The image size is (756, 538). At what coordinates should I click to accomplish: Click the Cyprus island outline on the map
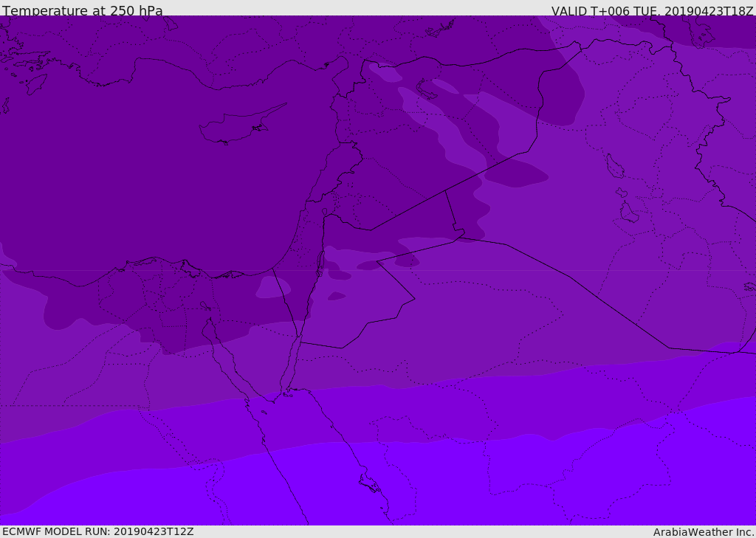(x=241, y=125)
